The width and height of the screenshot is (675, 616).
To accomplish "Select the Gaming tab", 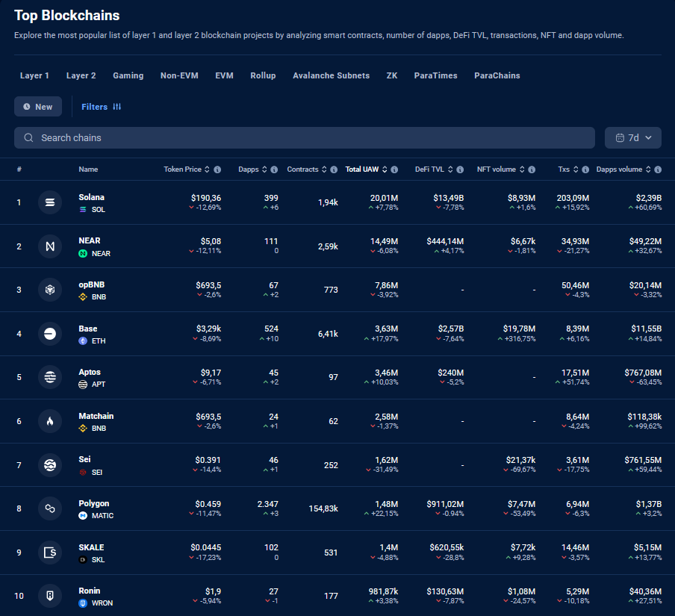I will pyautogui.click(x=128, y=75).
